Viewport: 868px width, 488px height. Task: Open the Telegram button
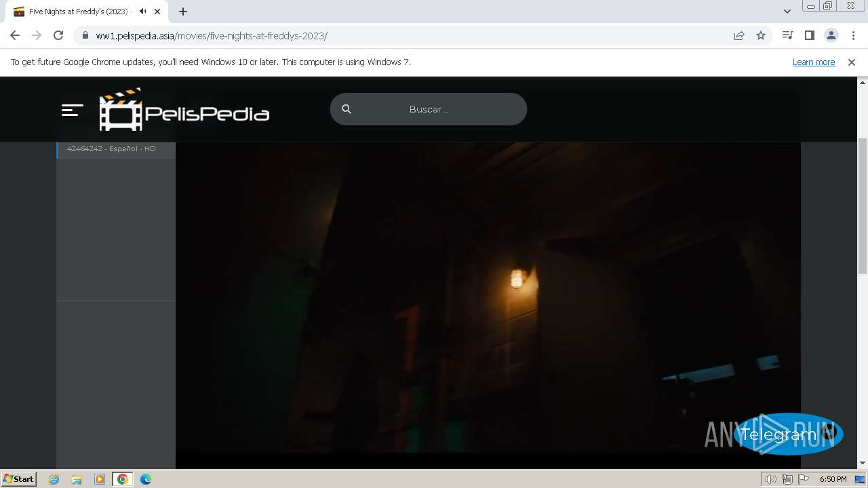click(x=788, y=434)
